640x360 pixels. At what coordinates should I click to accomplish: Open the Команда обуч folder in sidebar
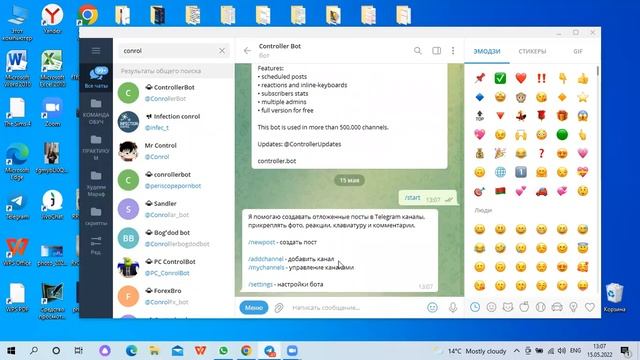96,112
